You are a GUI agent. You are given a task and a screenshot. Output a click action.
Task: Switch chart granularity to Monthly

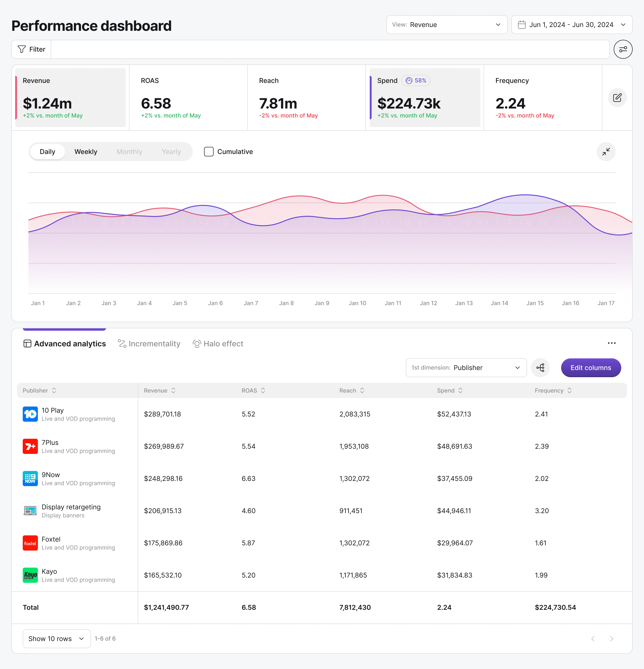point(129,152)
